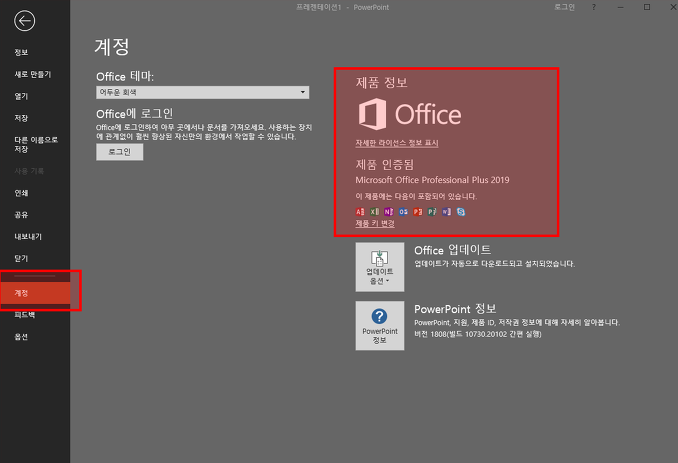Click the 로그인 button under Office에 로그인

(119, 152)
